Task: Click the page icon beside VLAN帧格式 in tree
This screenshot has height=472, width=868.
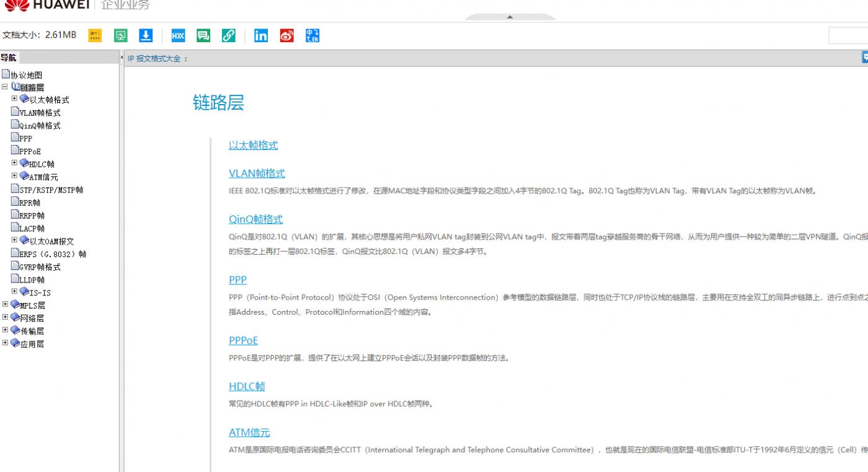Action: 15,111
